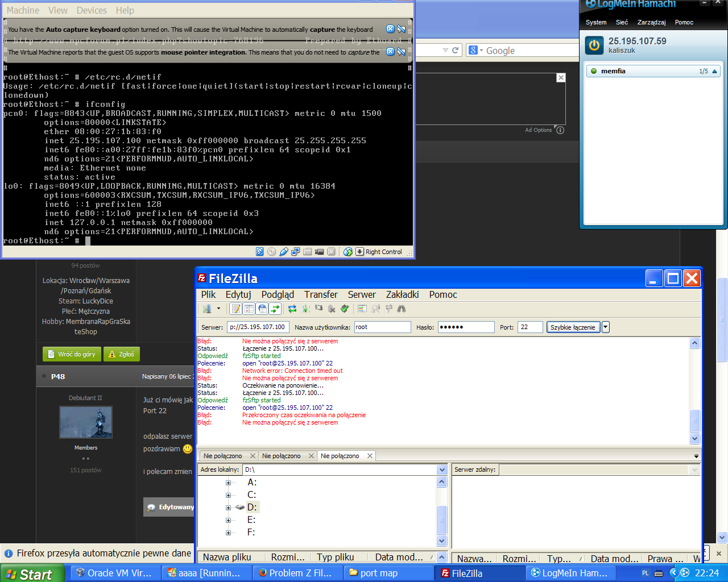Open directory listing filters dialog icon
This screenshot has width=728, height=582.
pyautogui.click(x=362, y=309)
